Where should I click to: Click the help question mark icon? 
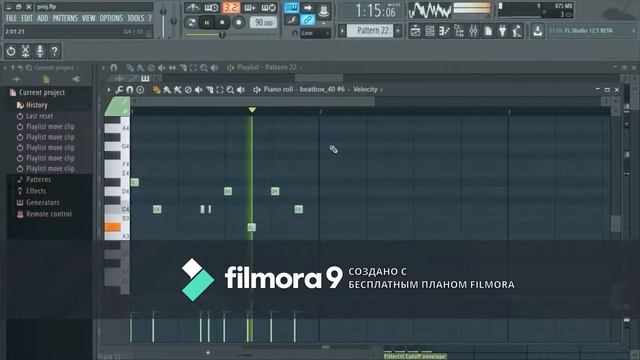54,51
